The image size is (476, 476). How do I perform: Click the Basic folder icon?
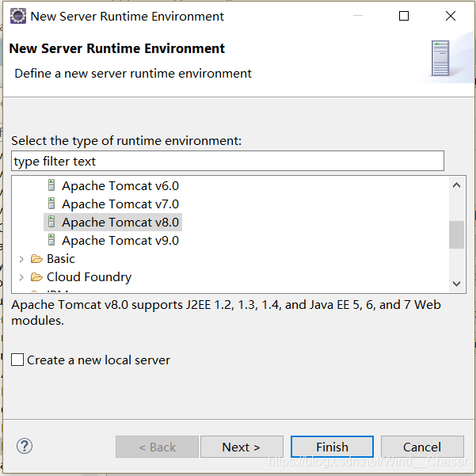tap(36, 259)
